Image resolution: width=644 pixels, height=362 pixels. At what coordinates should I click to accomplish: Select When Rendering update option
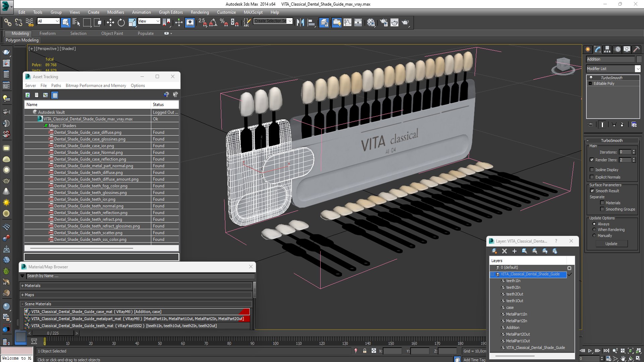coord(594,230)
